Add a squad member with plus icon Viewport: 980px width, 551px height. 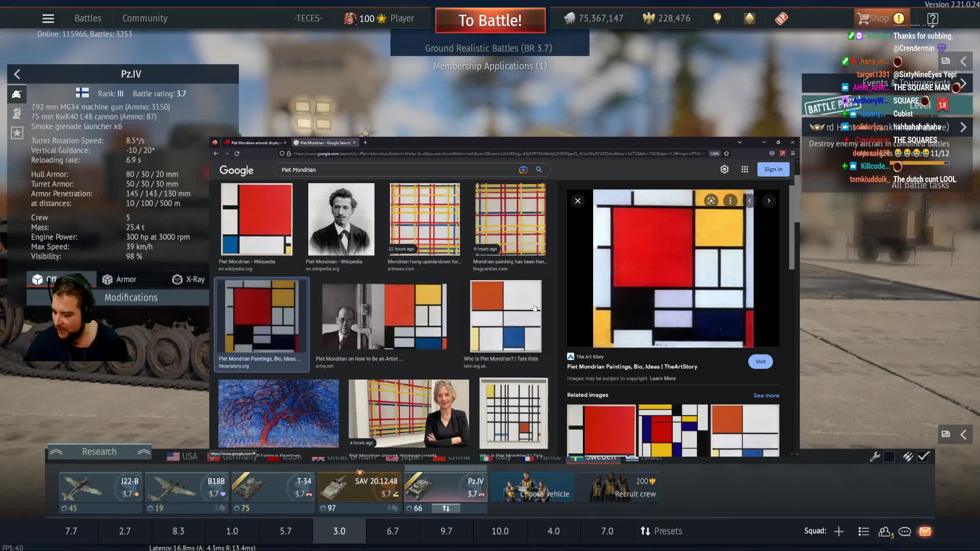pos(839,532)
